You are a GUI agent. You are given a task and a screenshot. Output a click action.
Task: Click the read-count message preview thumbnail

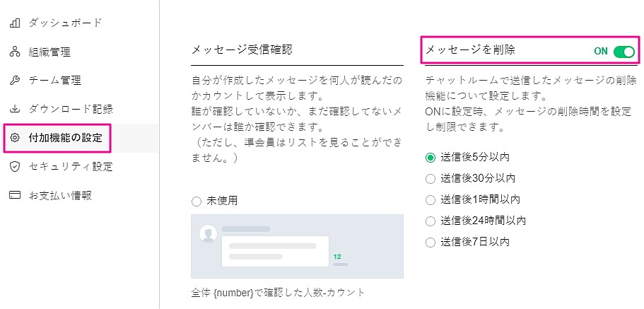coord(297,246)
